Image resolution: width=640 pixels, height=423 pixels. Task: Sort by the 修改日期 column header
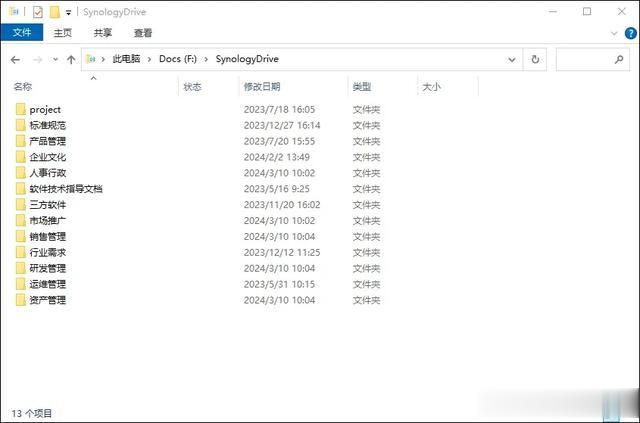262,87
